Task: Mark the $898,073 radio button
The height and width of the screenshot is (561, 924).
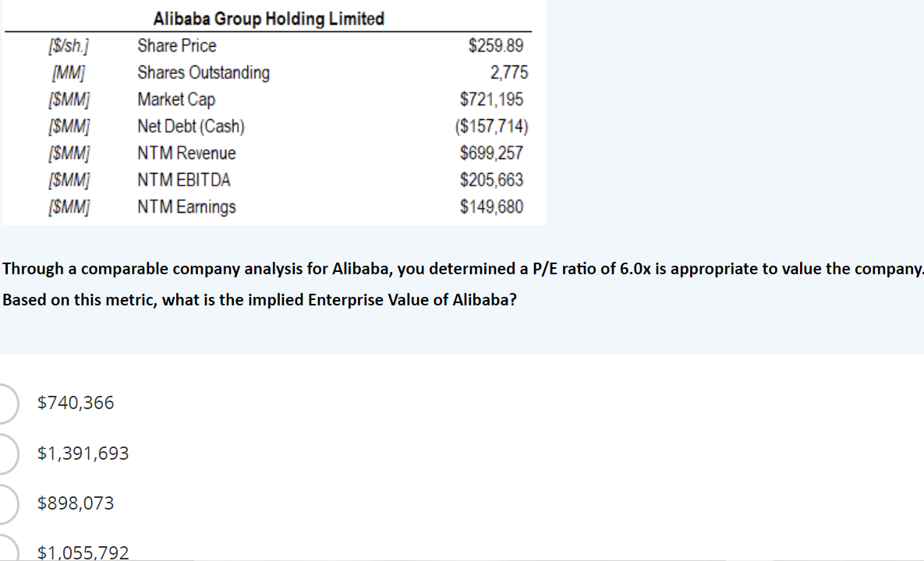Action: point(5,504)
